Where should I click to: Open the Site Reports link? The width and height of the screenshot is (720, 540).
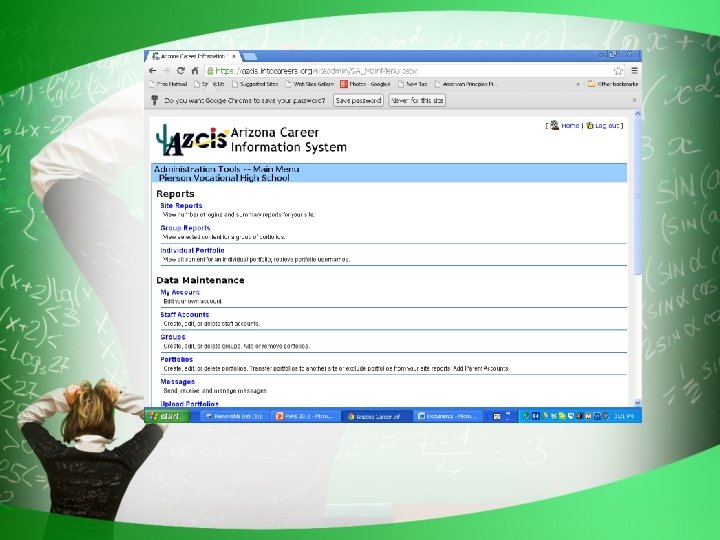(x=181, y=206)
